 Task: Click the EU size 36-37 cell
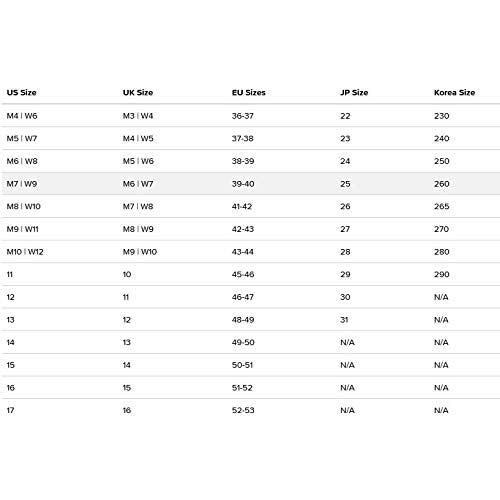[x=243, y=116]
